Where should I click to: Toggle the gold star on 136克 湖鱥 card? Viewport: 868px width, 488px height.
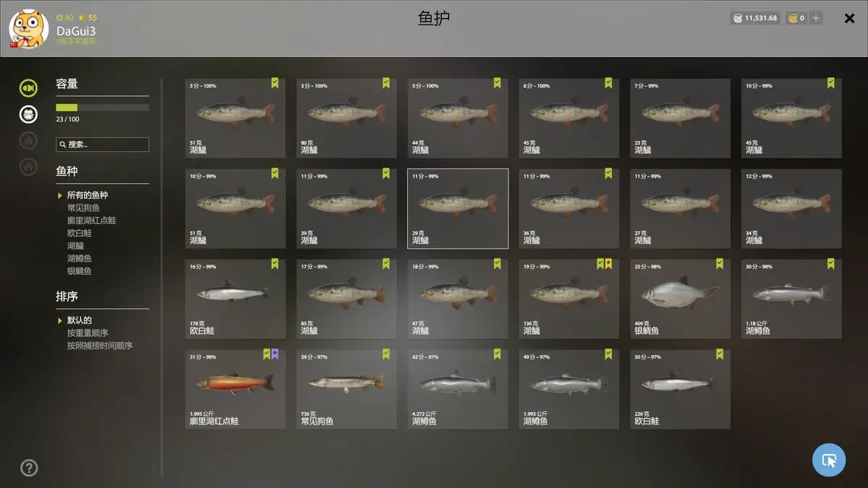click(x=608, y=264)
